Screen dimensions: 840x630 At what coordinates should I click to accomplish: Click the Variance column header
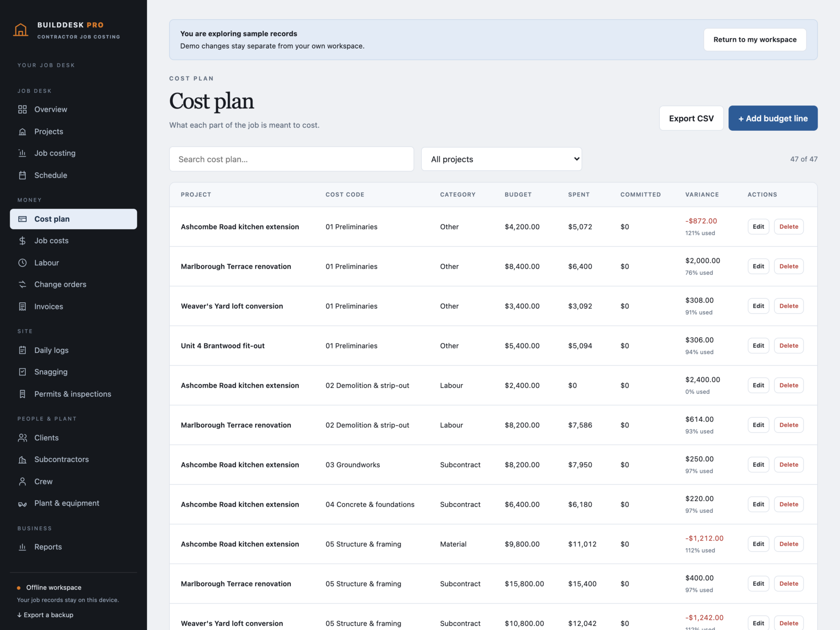(702, 195)
